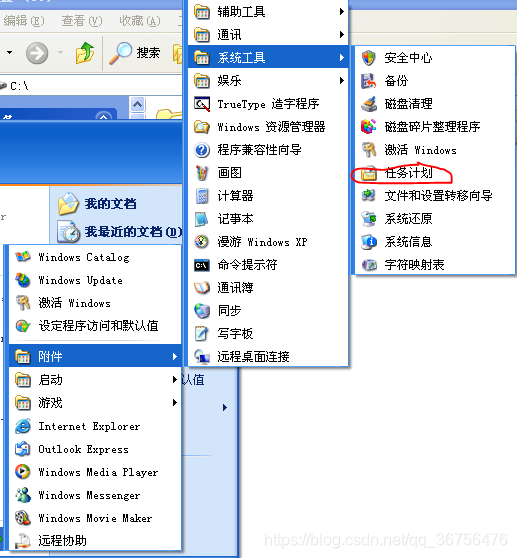This screenshot has height=558, width=517.
Task: Launch Notepad (记事本) icon
Action: point(202,219)
